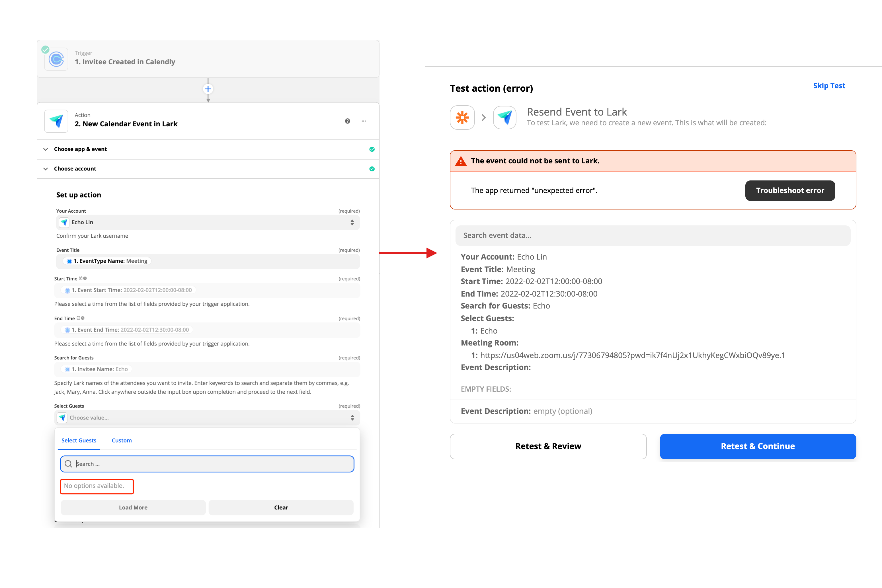Click the Test action (error) heading
The height and width of the screenshot is (588, 882).
point(491,89)
